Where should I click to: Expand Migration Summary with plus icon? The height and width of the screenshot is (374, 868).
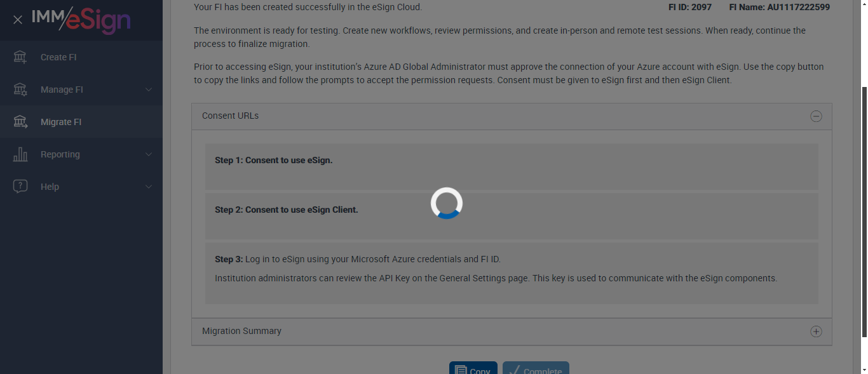(x=816, y=331)
